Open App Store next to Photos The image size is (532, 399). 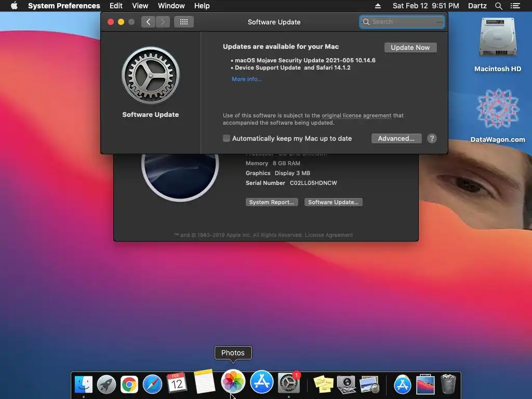coord(261,382)
